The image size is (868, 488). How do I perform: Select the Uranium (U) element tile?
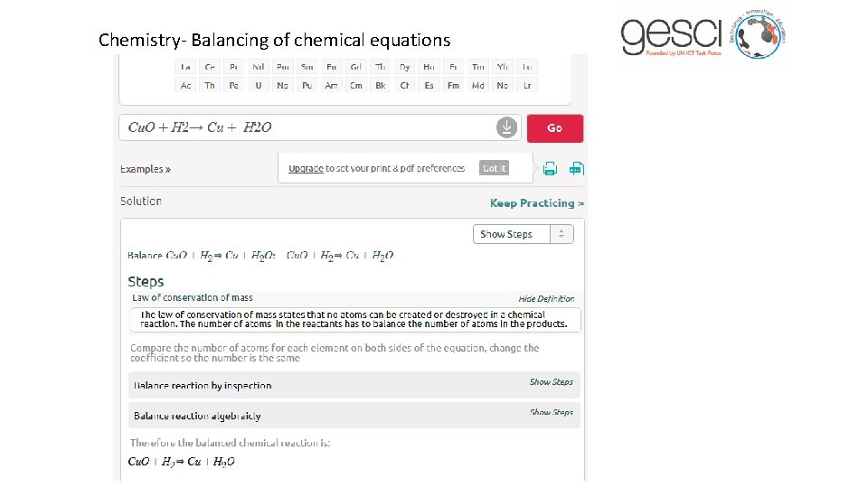[x=259, y=85]
